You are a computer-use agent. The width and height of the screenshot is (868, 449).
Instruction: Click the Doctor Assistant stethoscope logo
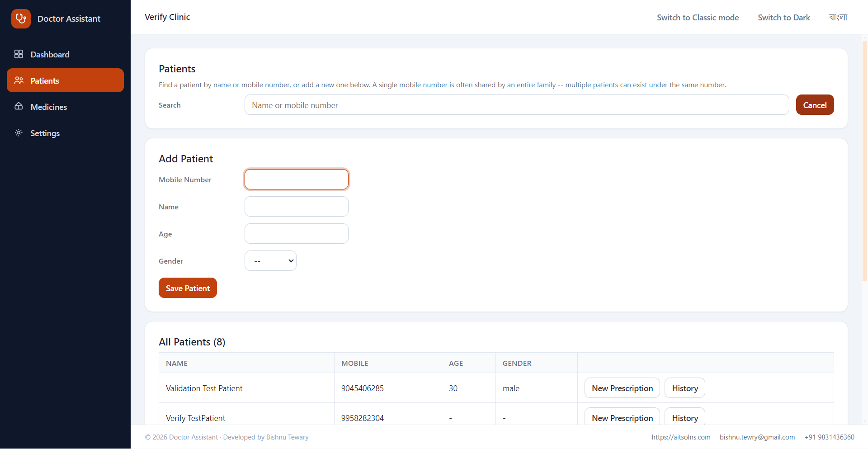point(21,19)
